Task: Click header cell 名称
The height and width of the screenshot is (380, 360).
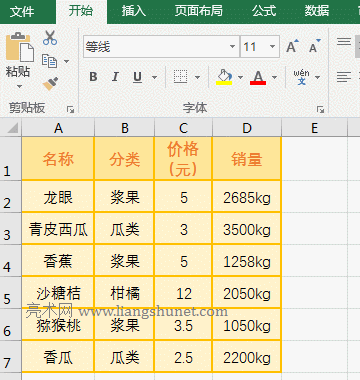Action: coord(58,159)
